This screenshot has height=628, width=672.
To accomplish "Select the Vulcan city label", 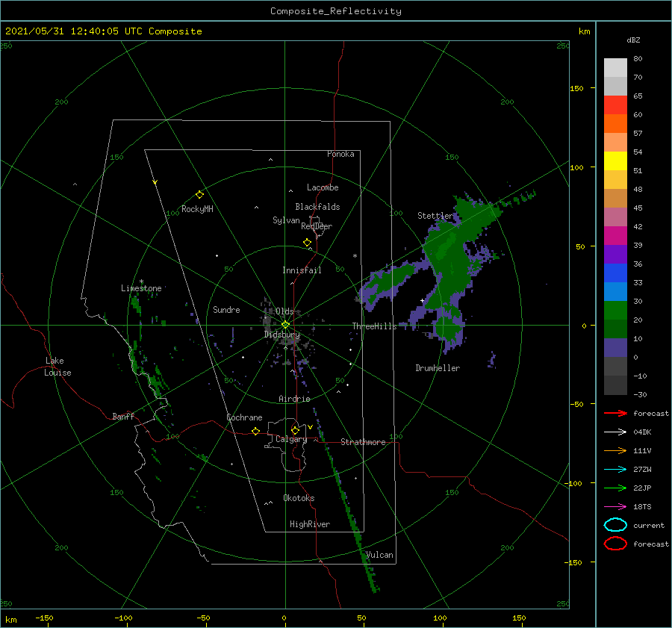I will pyautogui.click(x=379, y=555).
